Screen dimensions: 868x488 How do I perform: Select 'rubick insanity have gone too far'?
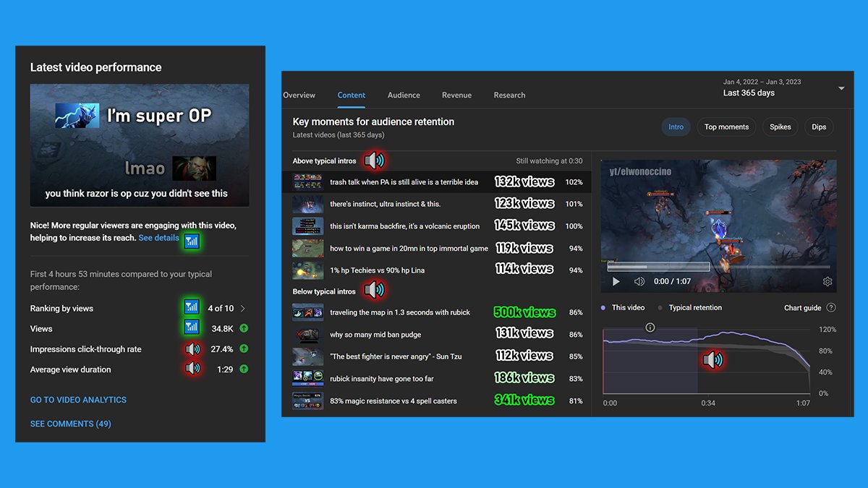(x=437, y=379)
